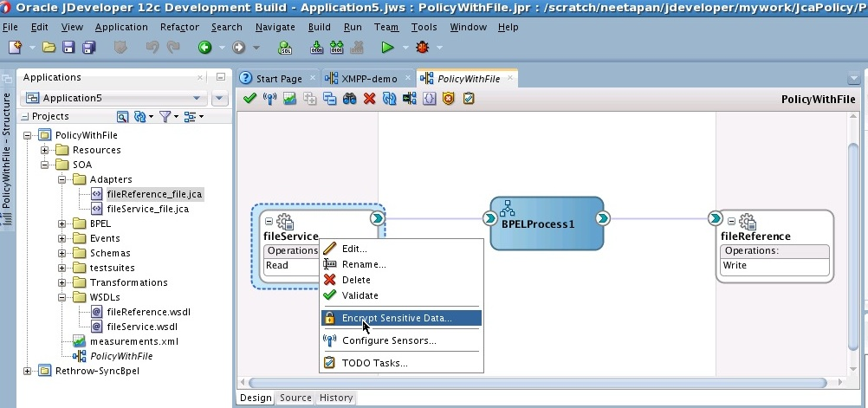The height and width of the screenshot is (408, 868).
Task: Click the collapse-all icon in editor toolbar
Action: [x=330, y=99]
